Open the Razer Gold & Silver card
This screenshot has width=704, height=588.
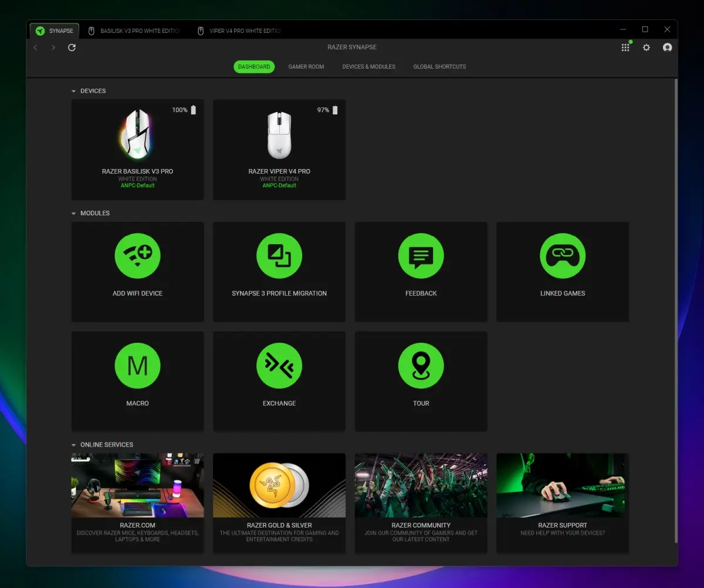(279, 502)
